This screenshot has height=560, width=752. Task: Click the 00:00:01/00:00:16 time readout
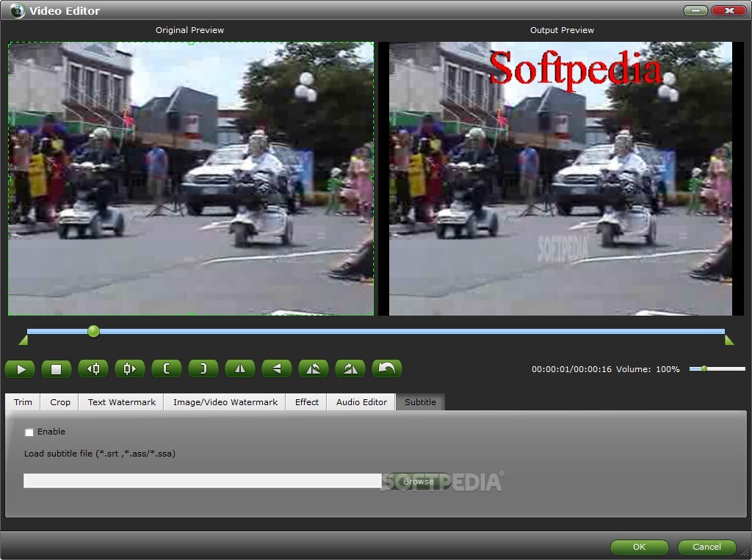(571, 369)
